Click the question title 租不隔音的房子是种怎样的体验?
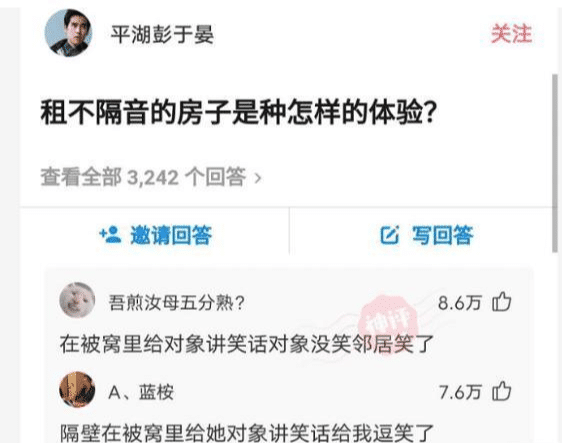The width and height of the screenshot is (562, 443). click(x=238, y=113)
